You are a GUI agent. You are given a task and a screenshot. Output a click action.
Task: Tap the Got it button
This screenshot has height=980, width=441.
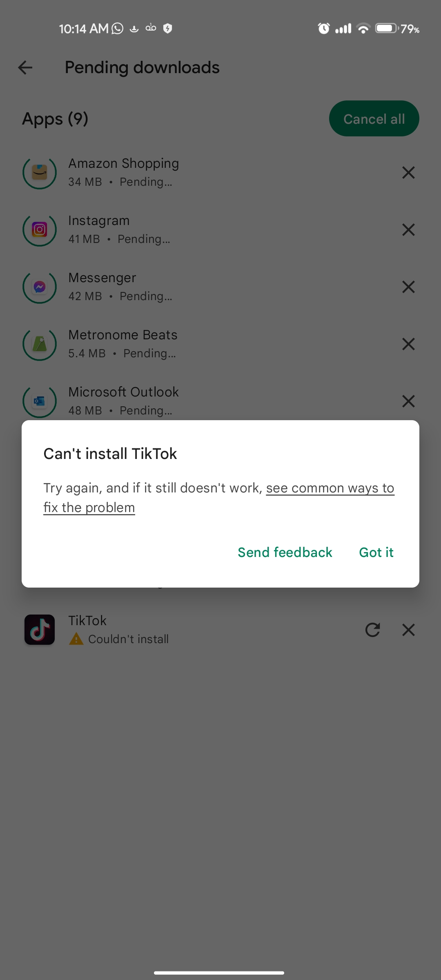pyautogui.click(x=376, y=552)
